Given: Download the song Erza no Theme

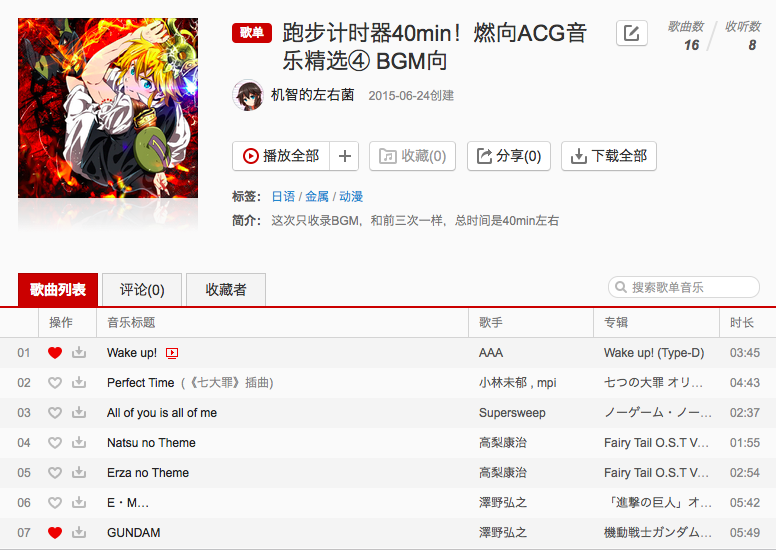Looking at the screenshot, I should pos(79,472).
